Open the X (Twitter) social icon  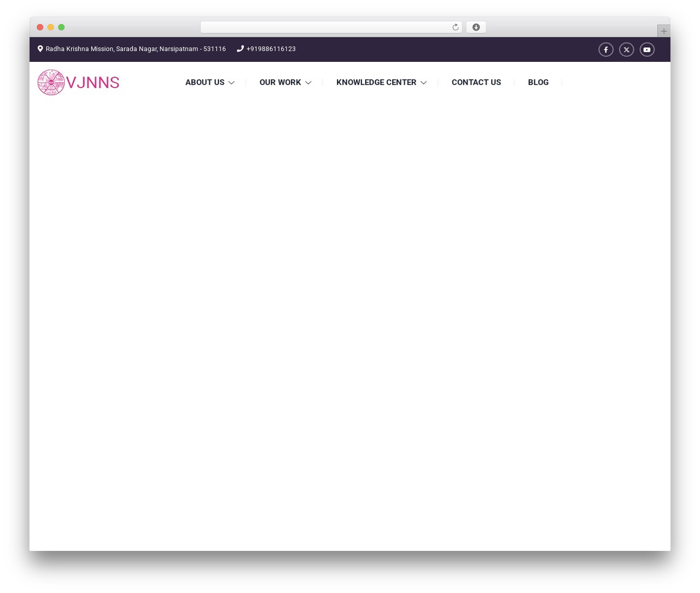click(627, 50)
